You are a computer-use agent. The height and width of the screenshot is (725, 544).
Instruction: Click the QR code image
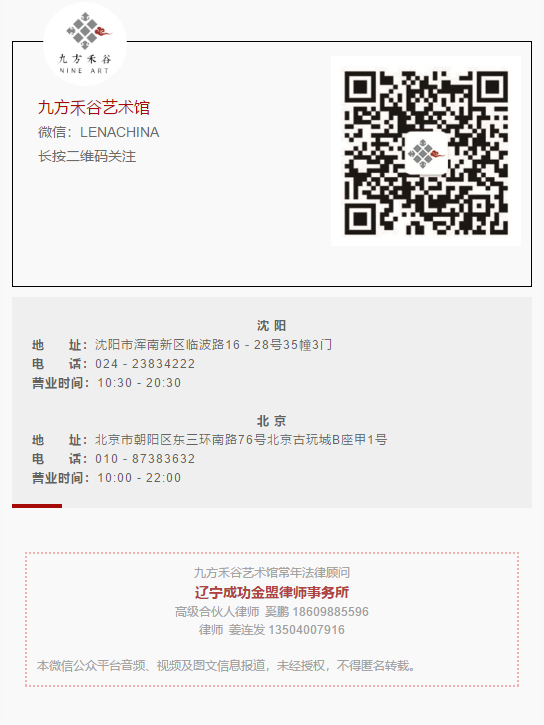coord(426,151)
